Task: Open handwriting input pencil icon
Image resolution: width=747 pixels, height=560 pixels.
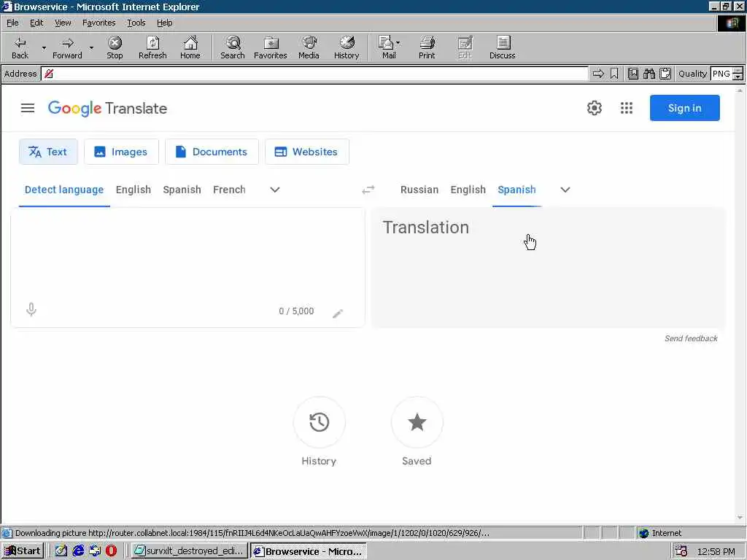Action: coord(337,313)
